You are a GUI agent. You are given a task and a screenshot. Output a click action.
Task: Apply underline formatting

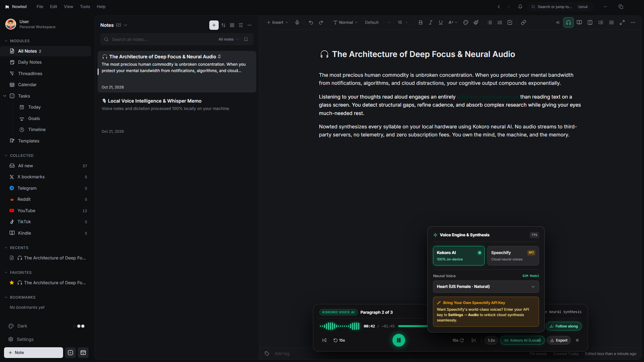pyautogui.click(x=441, y=22)
